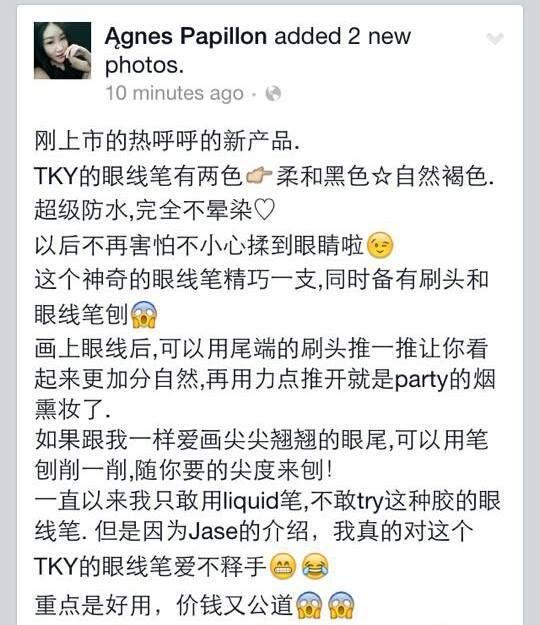Click the heart symbol after 完全不晕染

click(x=264, y=210)
